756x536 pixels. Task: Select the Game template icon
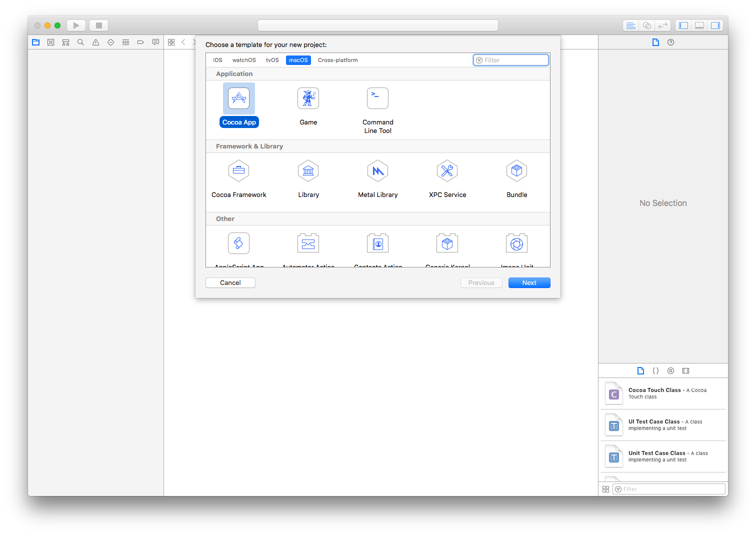pos(308,98)
